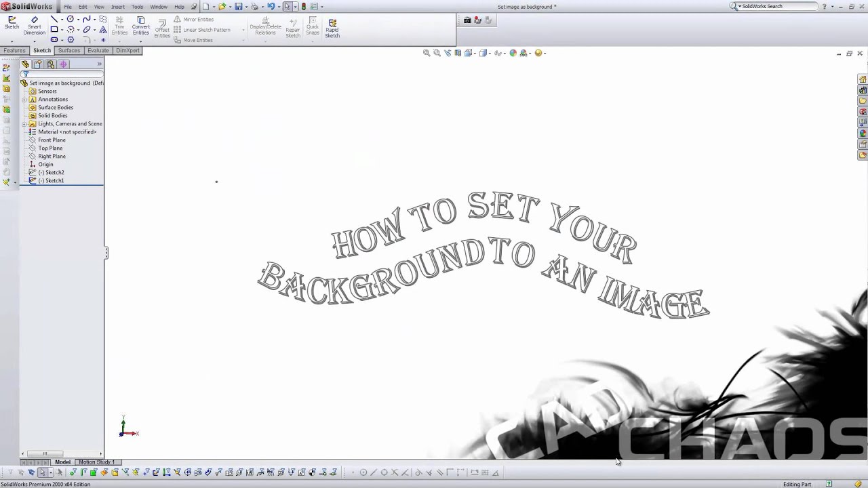868x488 pixels.
Task: Open the Convert Entities dropdown arrow
Action: pyautogui.click(x=141, y=41)
